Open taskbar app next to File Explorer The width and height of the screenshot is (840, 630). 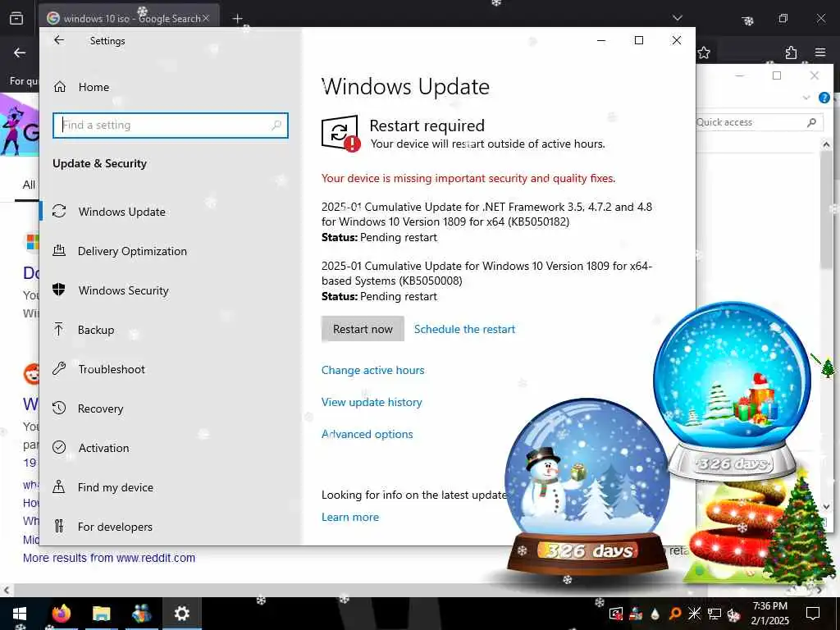click(141, 614)
